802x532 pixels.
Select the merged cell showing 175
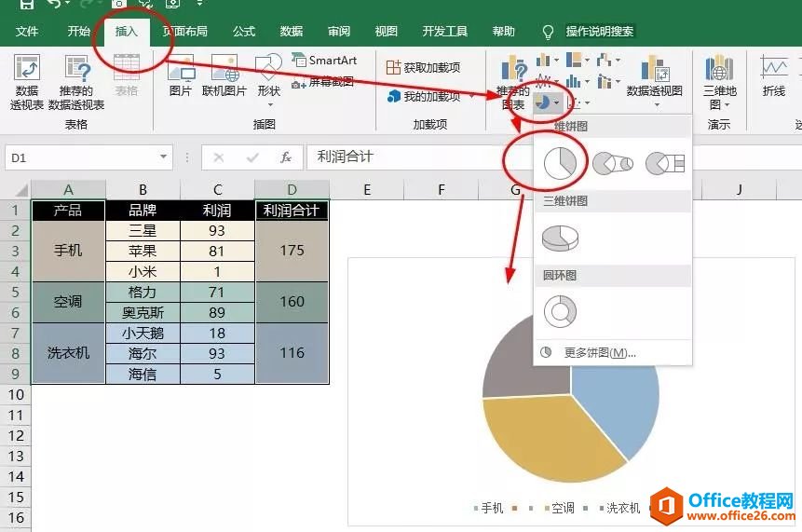[292, 251]
